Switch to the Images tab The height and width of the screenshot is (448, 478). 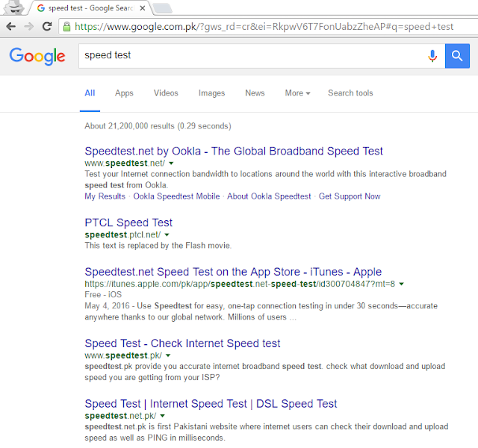pyautogui.click(x=211, y=93)
